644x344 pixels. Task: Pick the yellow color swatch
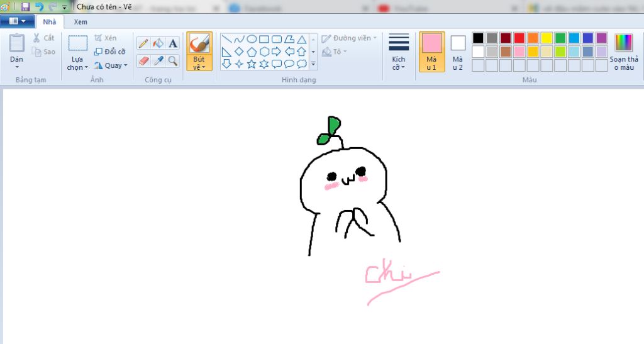point(547,38)
